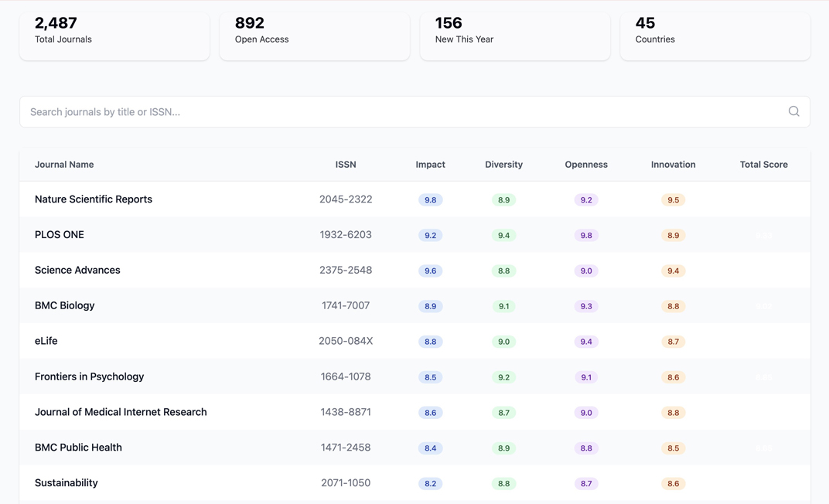829x504 pixels.
Task: Click the ISSN 1741-7007 for BMC Biology
Action: click(x=346, y=305)
